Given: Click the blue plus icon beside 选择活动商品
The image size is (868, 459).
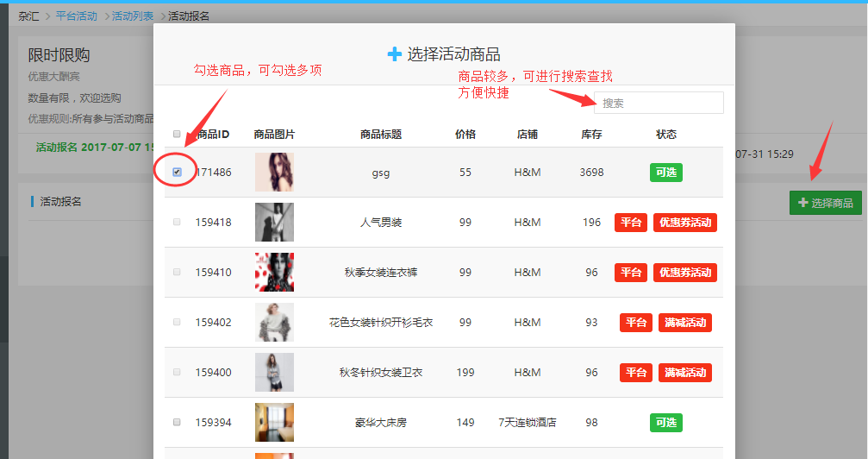Looking at the screenshot, I should [395, 54].
